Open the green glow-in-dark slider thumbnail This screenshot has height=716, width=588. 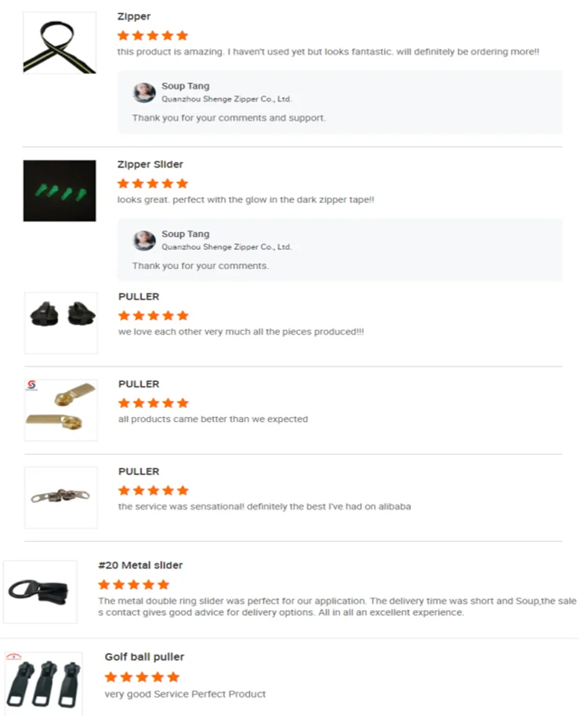tap(60, 191)
